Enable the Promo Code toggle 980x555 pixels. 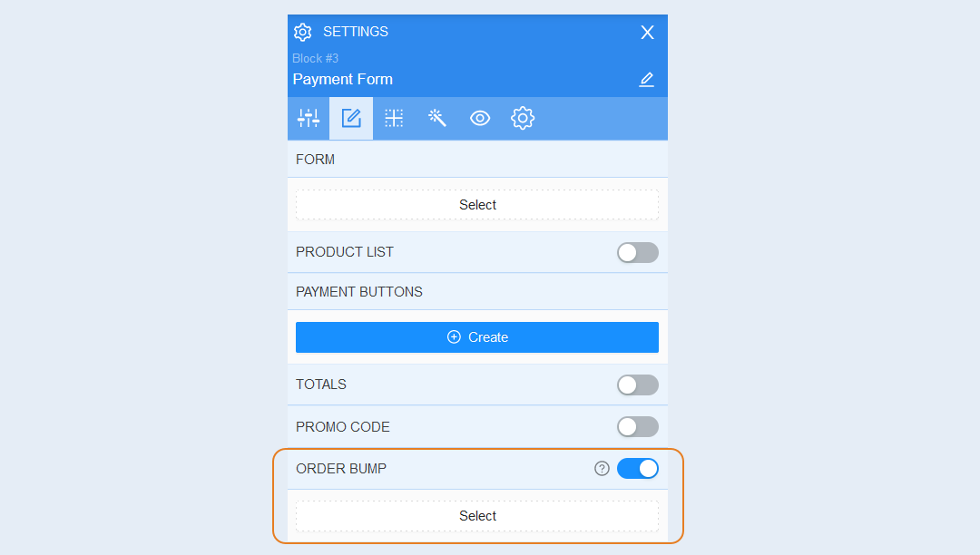[638, 427]
